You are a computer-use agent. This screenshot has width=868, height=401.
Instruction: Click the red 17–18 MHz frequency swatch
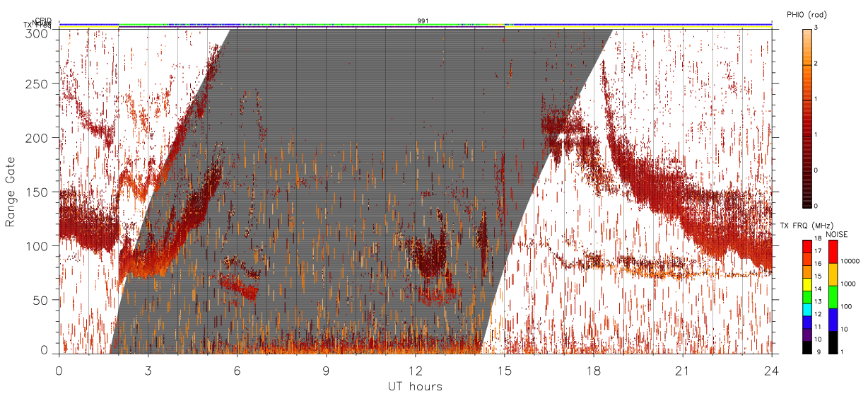[807, 245]
